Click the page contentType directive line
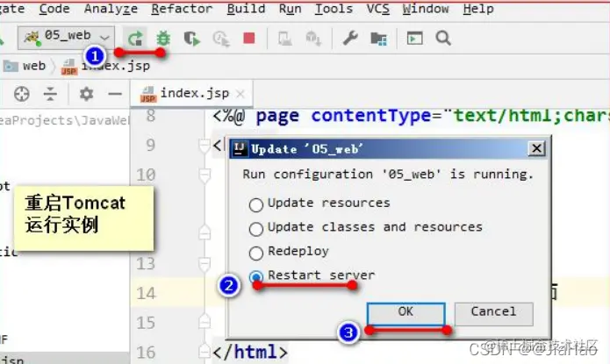 click(412, 116)
